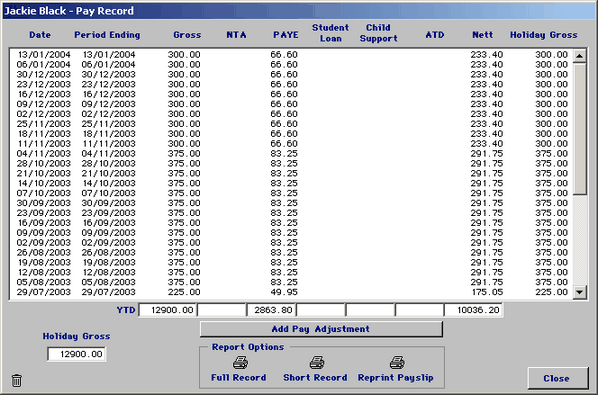The width and height of the screenshot is (598, 395).
Task: Select the 02/12/2003 pay record date
Action: click(44, 114)
